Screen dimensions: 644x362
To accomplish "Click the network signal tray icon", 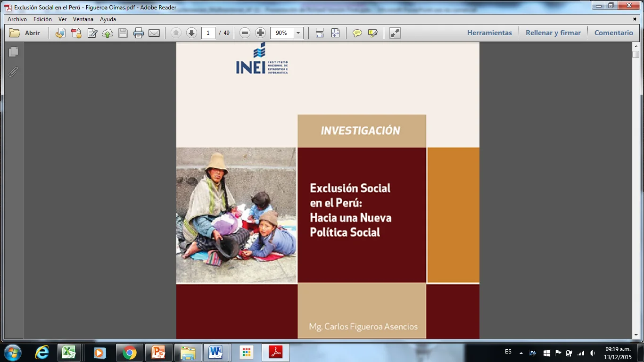I will pyautogui.click(x=581, y=353).
